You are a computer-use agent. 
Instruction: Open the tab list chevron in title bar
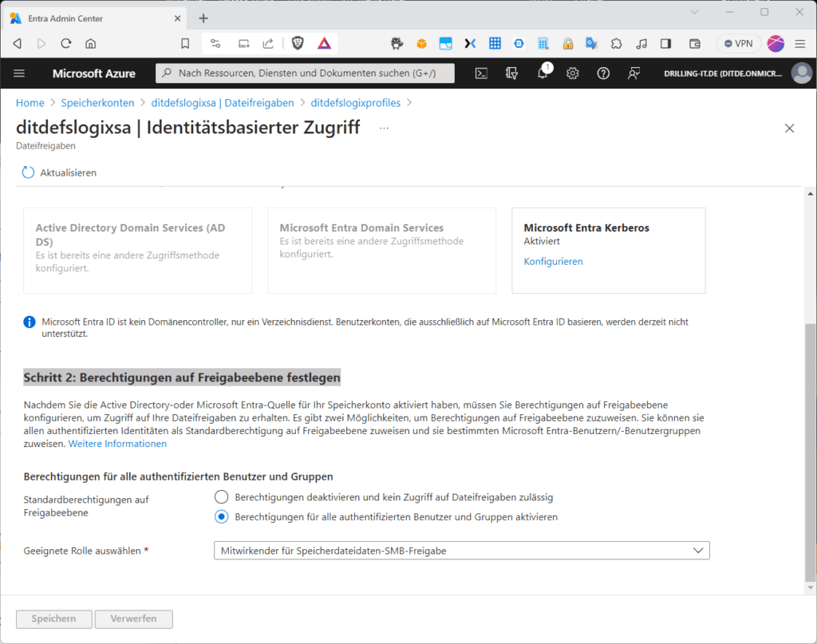pos(695,12)
